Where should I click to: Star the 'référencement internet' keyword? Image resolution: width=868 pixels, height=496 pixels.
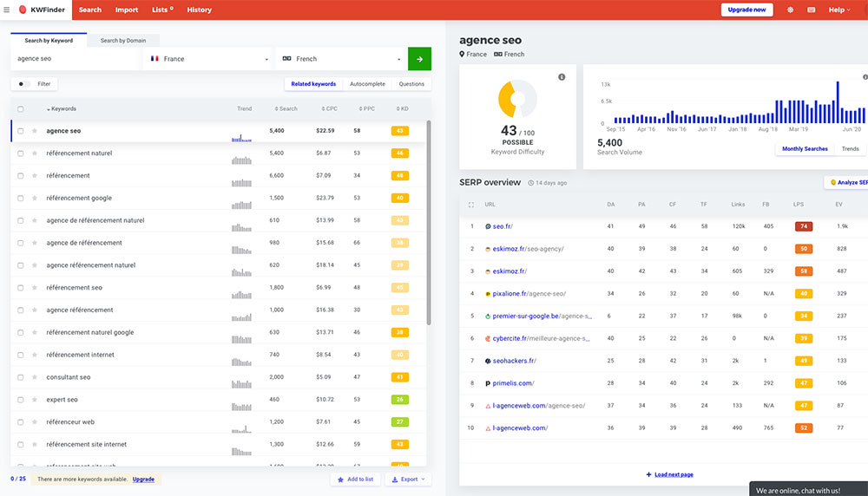(x=35, y=355)
